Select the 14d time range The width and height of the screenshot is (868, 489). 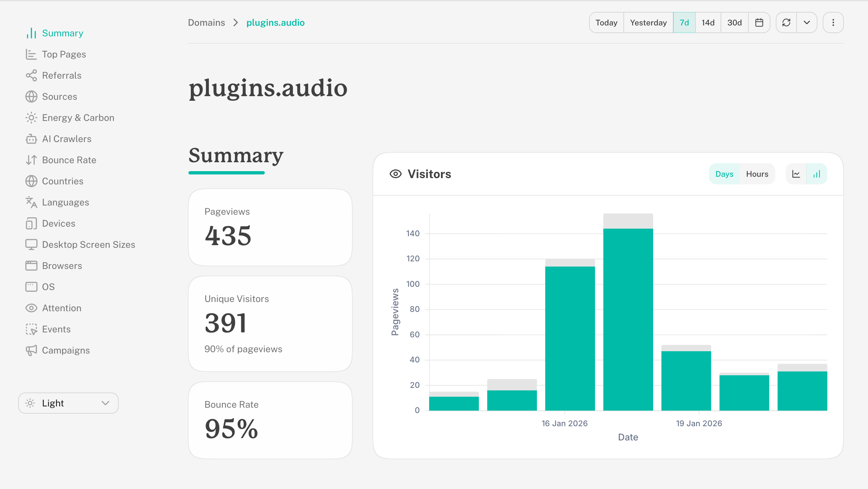click(x=708, y=22)
